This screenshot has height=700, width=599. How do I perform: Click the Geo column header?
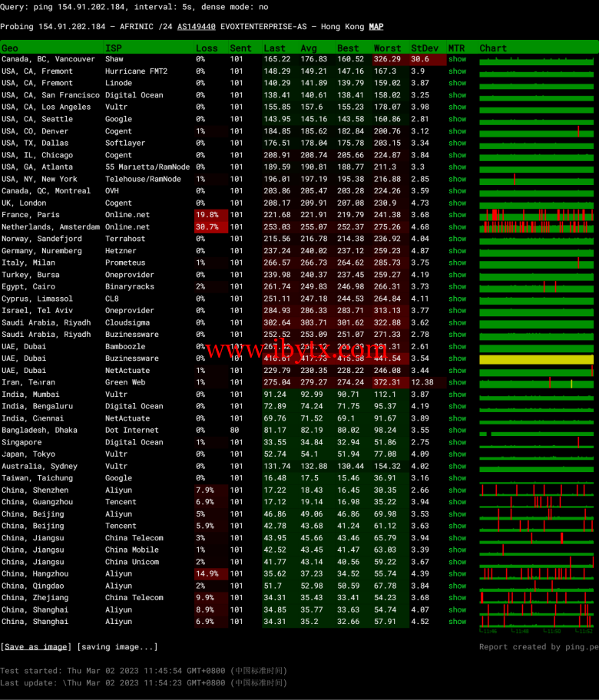click(x=10, y=48)
